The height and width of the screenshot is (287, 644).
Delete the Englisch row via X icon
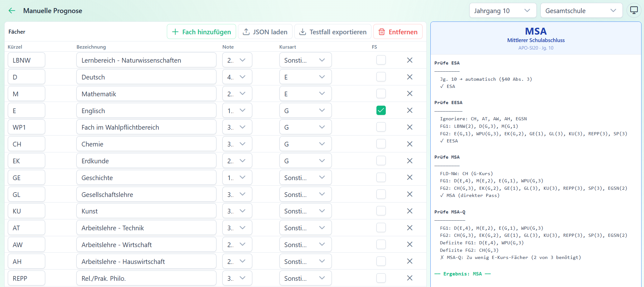(410, 110)
